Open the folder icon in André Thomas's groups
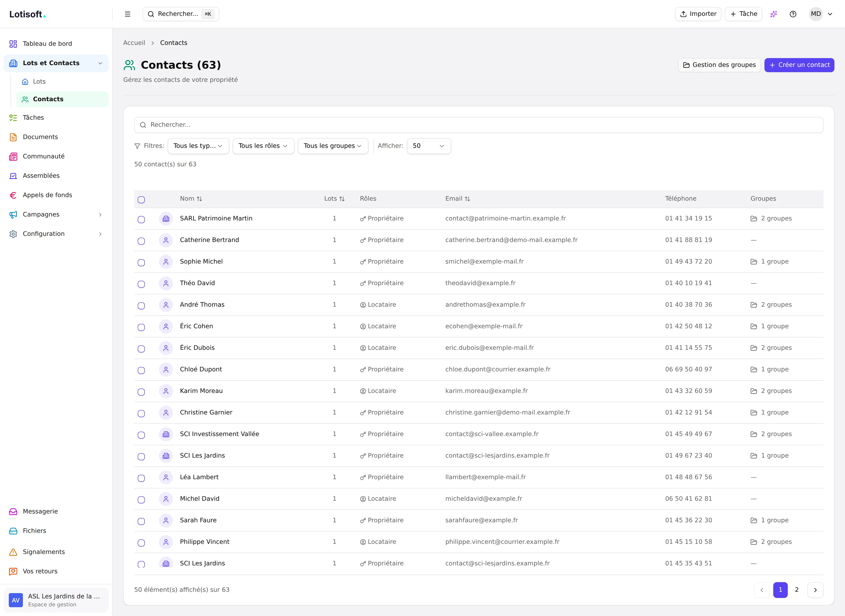This screenshot has width=845, height=616. (754, 305)
